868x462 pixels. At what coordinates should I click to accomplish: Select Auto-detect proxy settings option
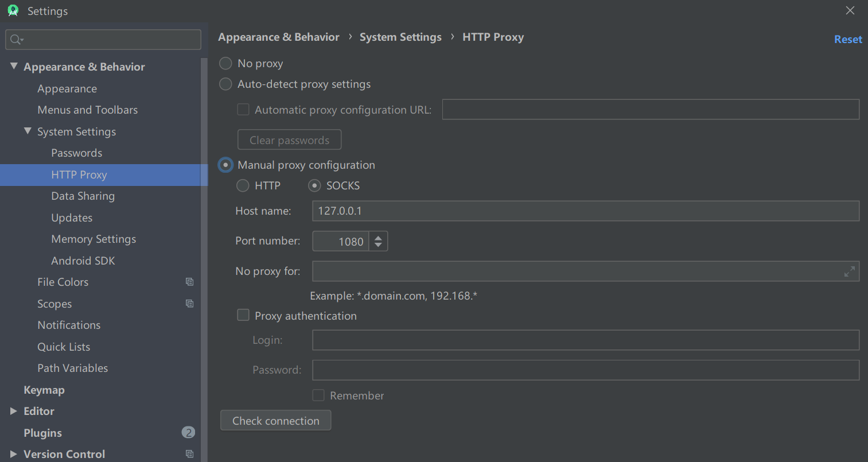tap(225, 84)
